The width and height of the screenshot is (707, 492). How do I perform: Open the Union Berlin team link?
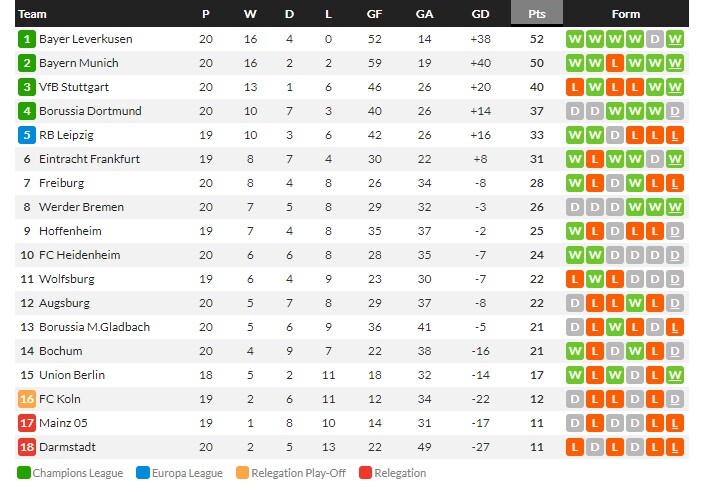(x=72, y=375)
